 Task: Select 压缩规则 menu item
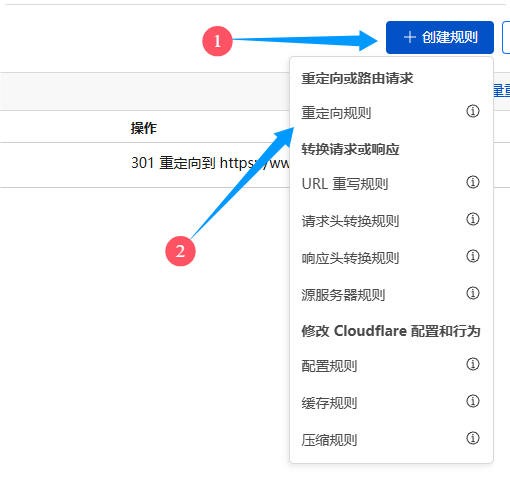tap(329, 440)
